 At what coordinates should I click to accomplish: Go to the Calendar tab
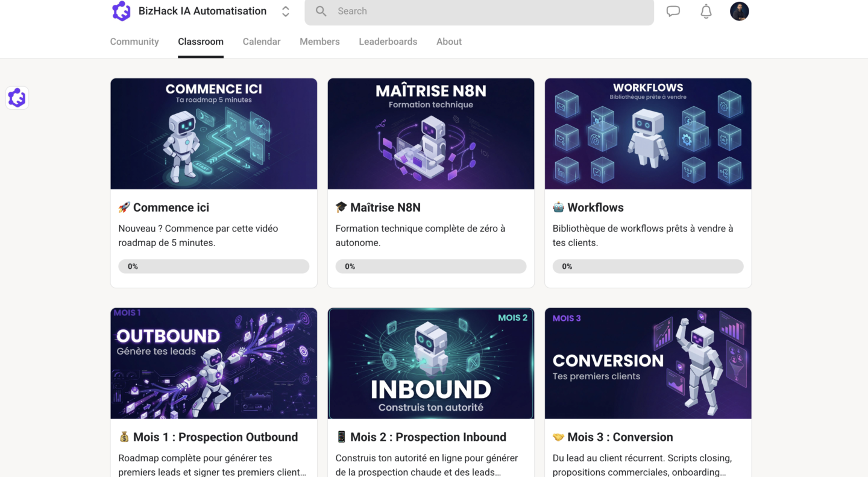(x=262, y=42)
